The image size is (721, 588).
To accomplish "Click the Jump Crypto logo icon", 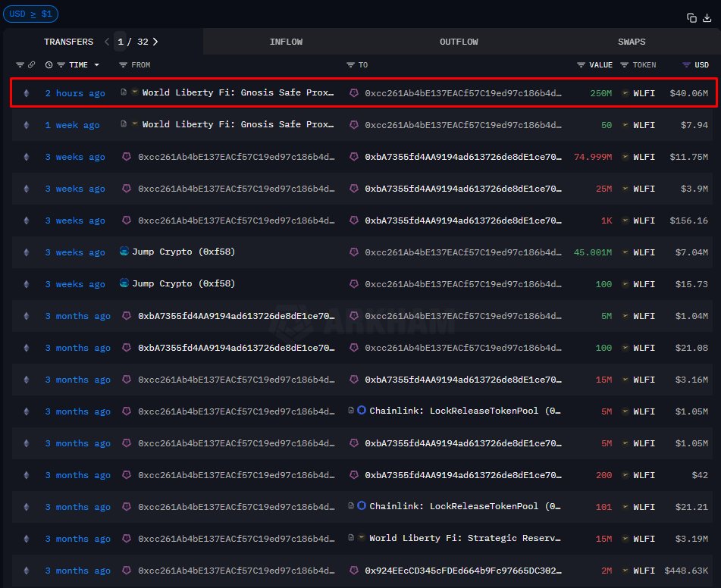I will 124,252.
